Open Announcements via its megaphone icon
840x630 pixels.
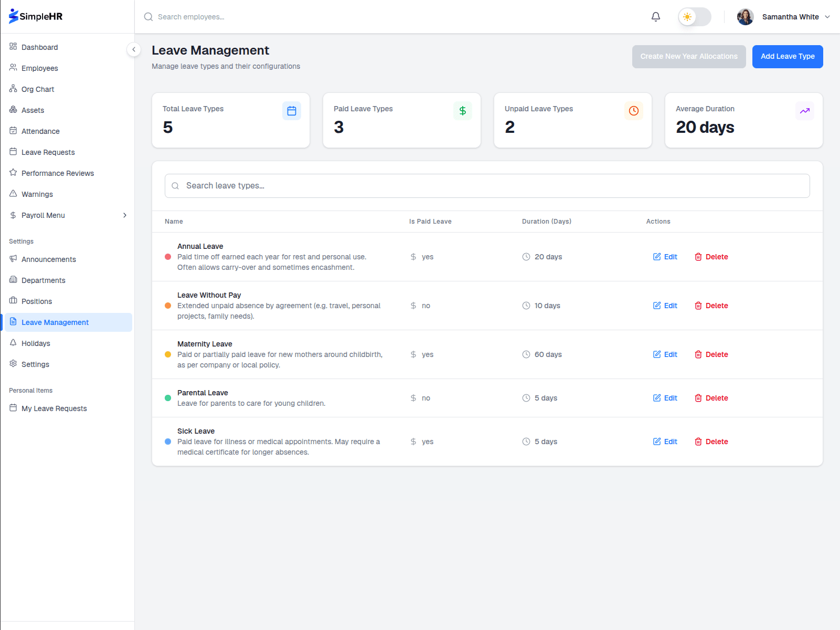click(x=13, y=259)
